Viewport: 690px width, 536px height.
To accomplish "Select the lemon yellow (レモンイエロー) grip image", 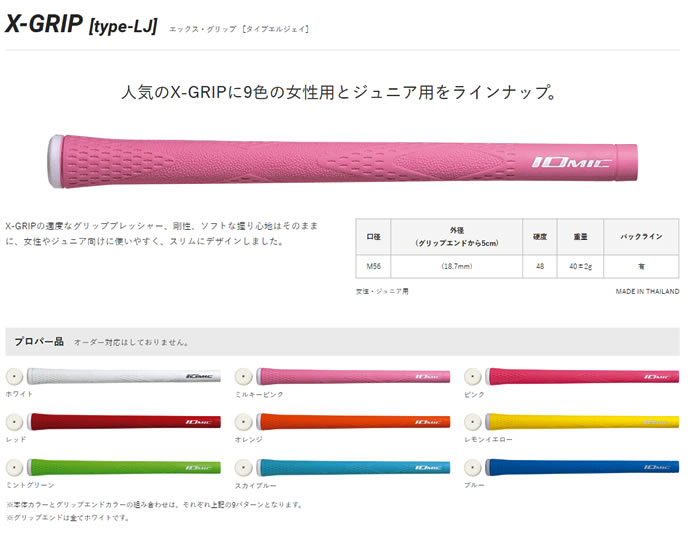I will (582, 422).
